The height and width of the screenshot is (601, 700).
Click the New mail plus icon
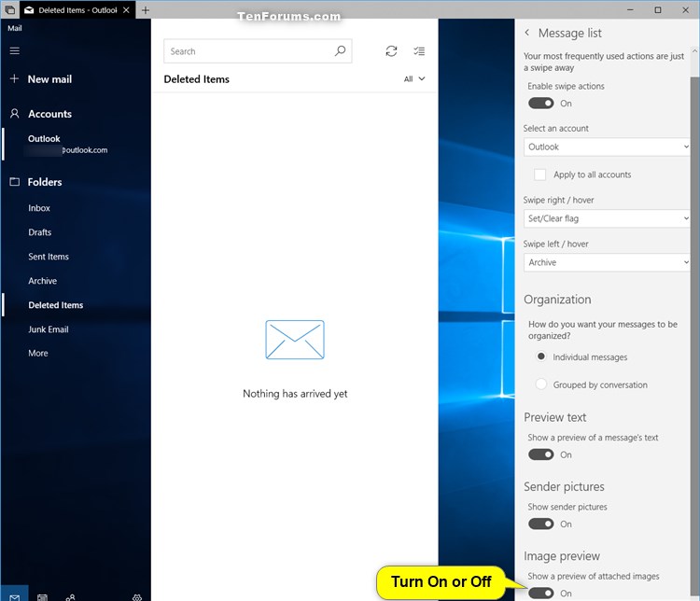point(14,78)
